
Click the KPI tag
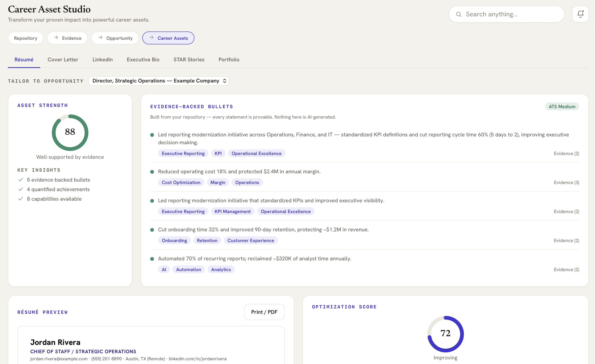point(218,153)
